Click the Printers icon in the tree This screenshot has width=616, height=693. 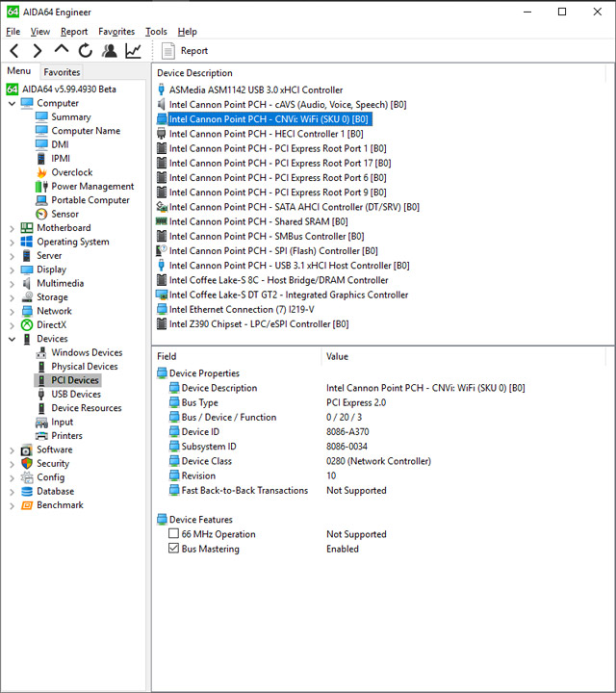coord(41,436)
